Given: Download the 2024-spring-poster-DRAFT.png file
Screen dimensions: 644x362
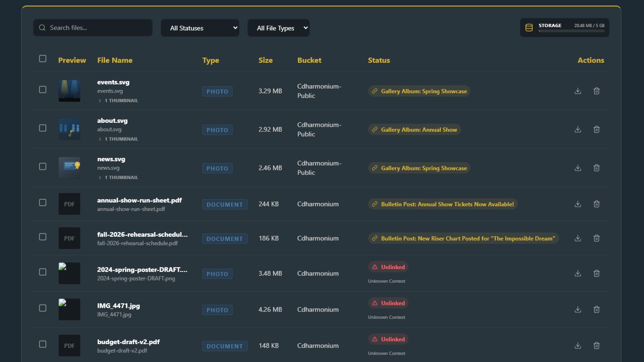Looking at the screenshot, I should tap(578, 273).
